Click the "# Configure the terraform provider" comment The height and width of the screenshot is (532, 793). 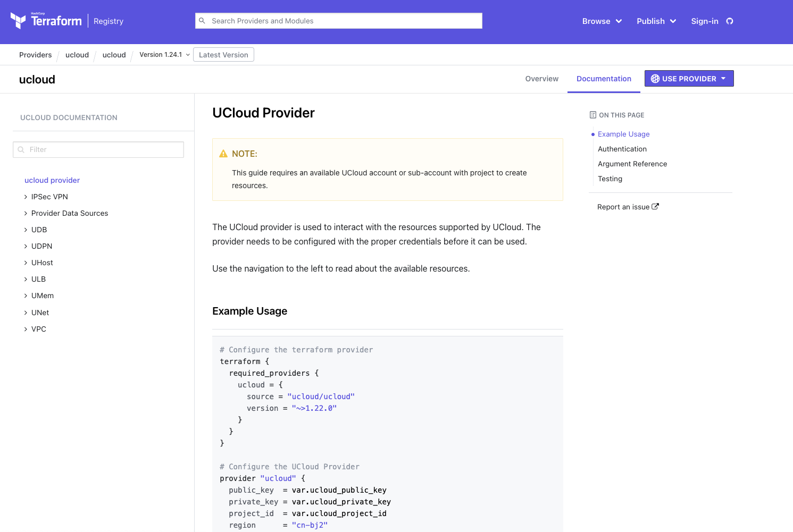click(x=296, y=350)
